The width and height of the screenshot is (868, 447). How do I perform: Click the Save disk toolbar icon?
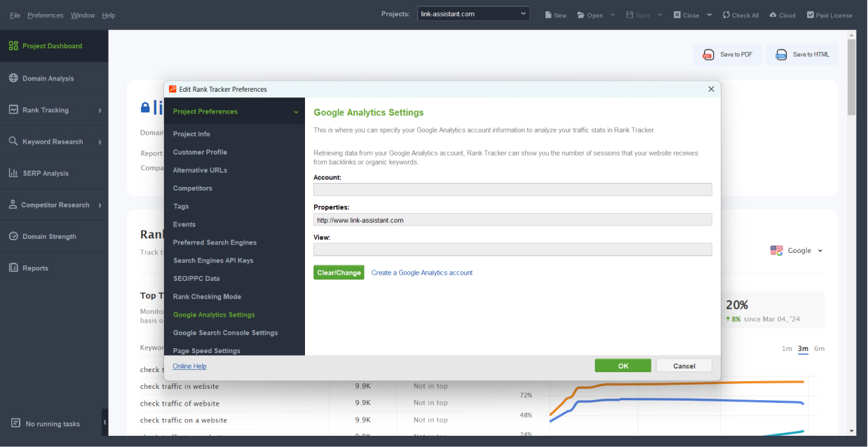630,15
